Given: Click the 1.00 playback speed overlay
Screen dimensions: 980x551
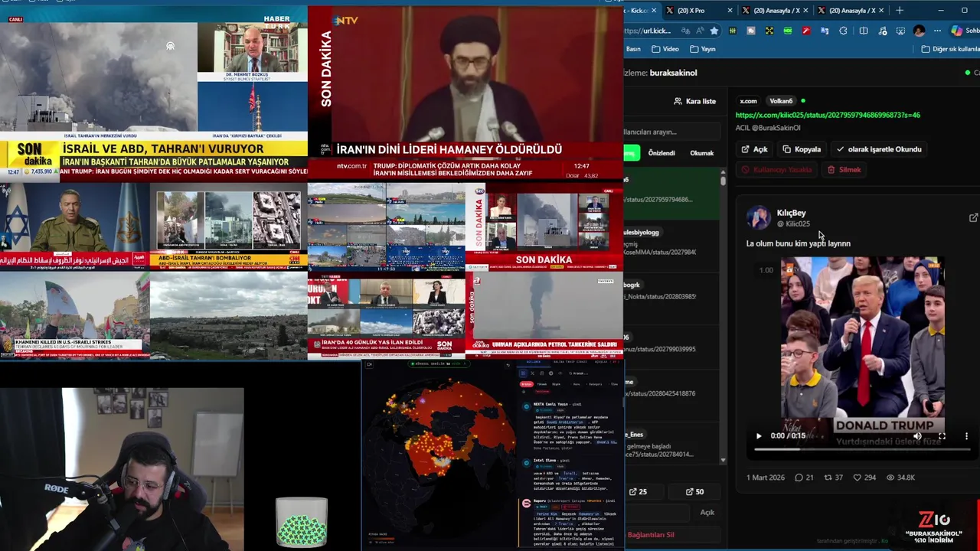Looking at the screenshot, I should click(766, 270).
